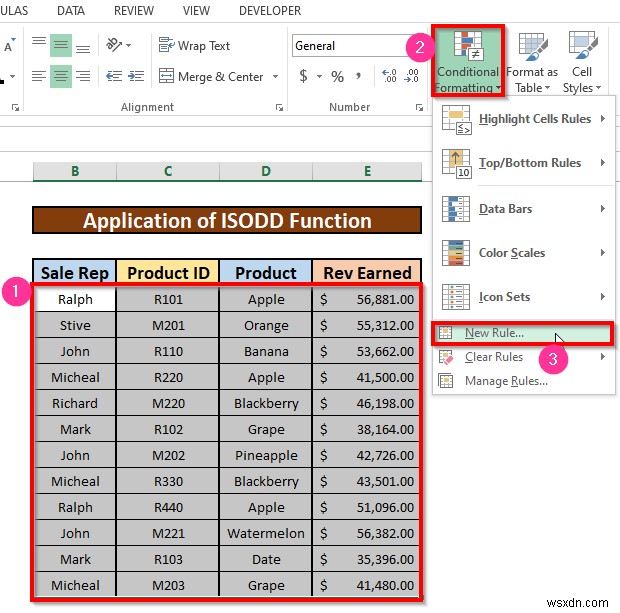The image size is (620, 613).
Task: Click the Center horizontal alignment icon
Action: (60, 76)
